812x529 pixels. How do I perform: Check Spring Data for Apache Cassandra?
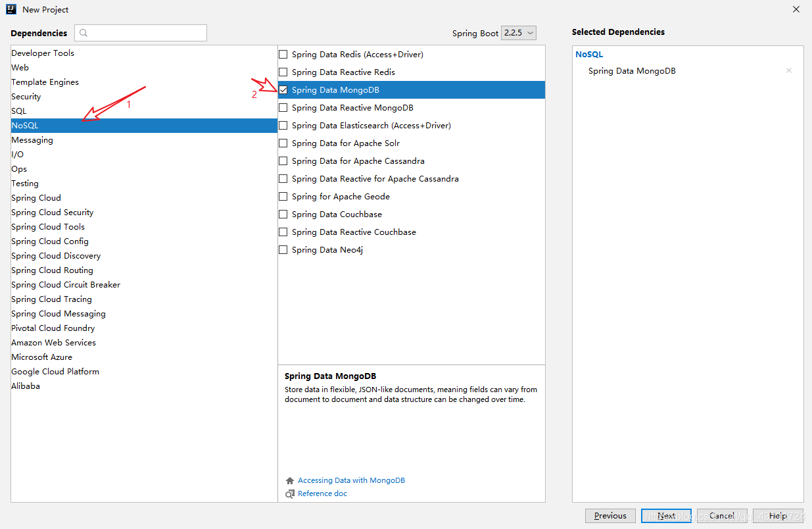pos(283,161)
